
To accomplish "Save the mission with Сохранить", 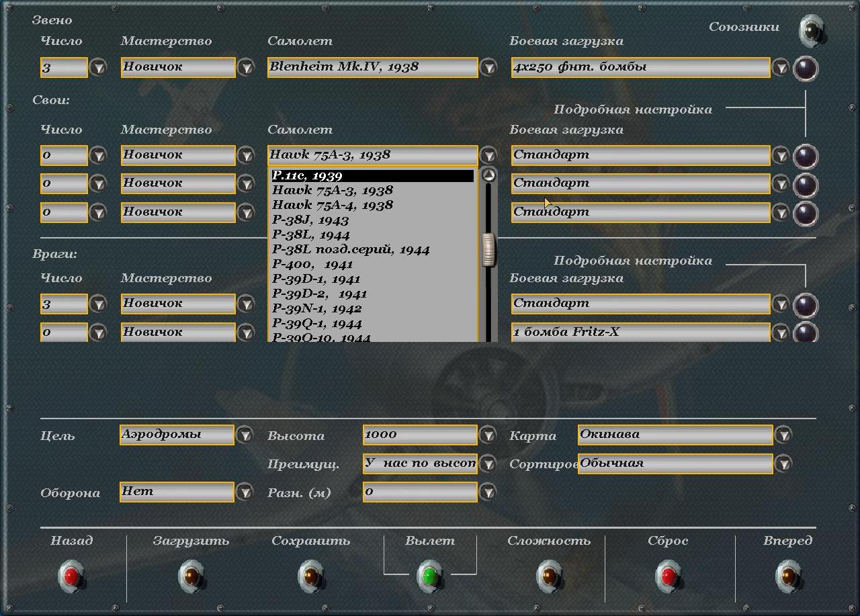I will pos(311,576).
